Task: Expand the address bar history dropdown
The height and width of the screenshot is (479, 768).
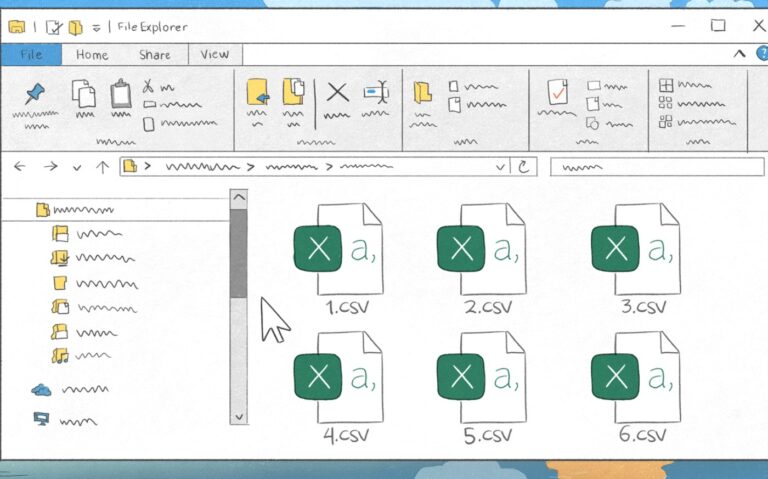Action: [500, 167]
